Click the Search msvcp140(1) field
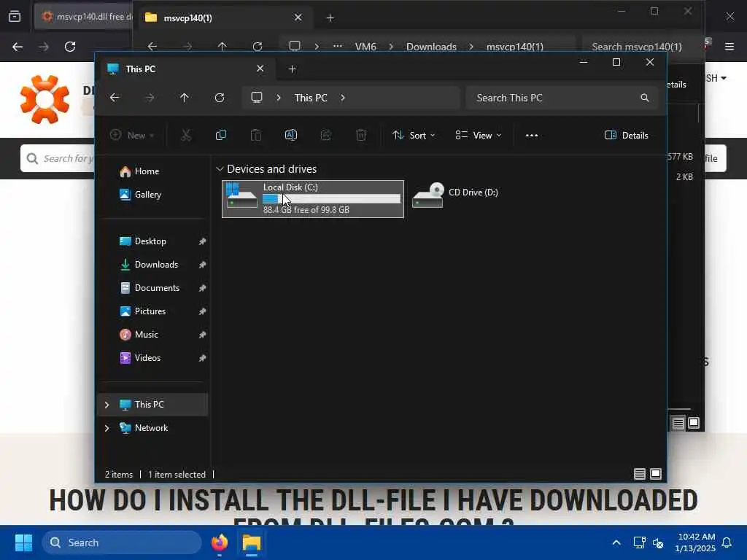747x560 pixels. tap(636, 47)
